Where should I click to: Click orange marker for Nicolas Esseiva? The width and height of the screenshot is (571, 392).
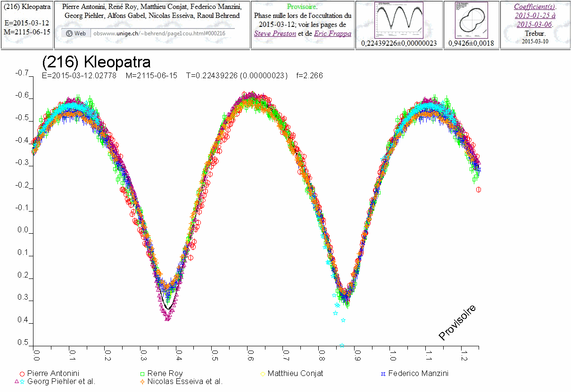click(x=142, y=382)
